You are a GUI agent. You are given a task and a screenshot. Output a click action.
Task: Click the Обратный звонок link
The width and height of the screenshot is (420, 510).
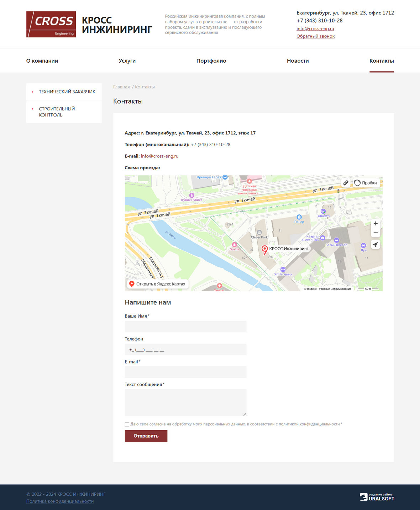point(315,36)
